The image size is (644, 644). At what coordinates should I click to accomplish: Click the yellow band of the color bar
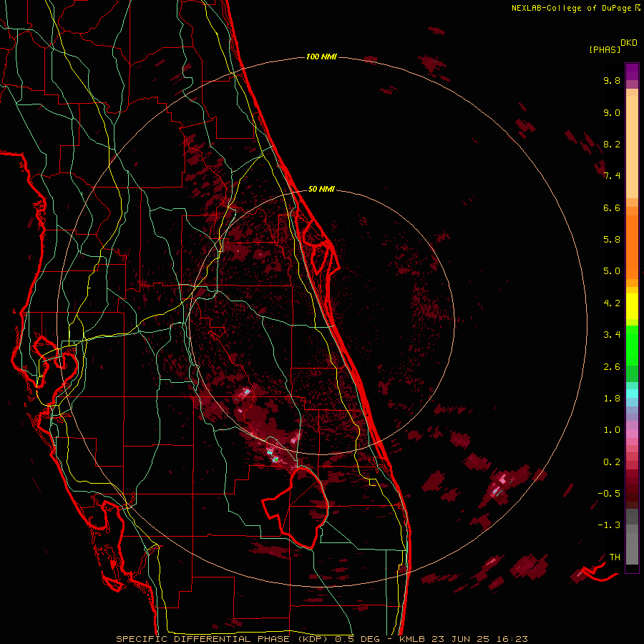[632, 306]
